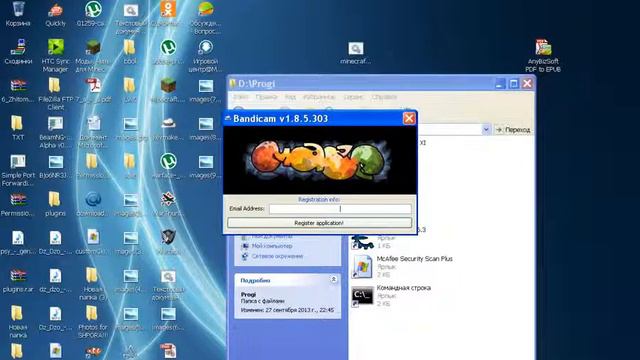Open the Сервис menu in Explorer window
640x360 pixels.
pyautogui.click(x=354, y=97)
